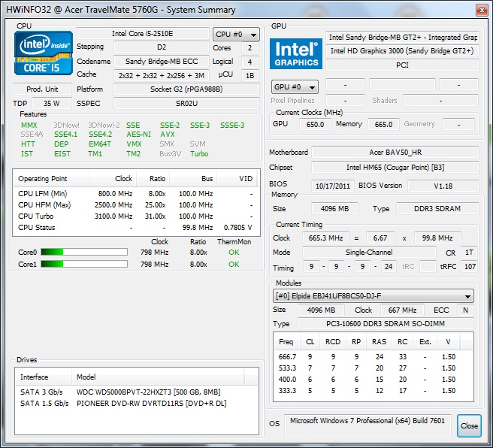Viewport: 493px width, 448px height.
Task: Click the BIOS date 10/17/2011
Action: point(333,186)
